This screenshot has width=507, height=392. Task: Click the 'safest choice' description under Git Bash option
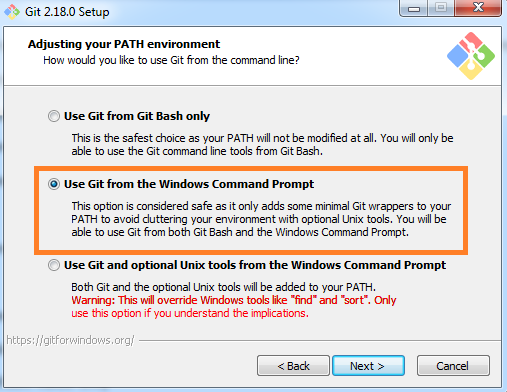tap(262, 145)
